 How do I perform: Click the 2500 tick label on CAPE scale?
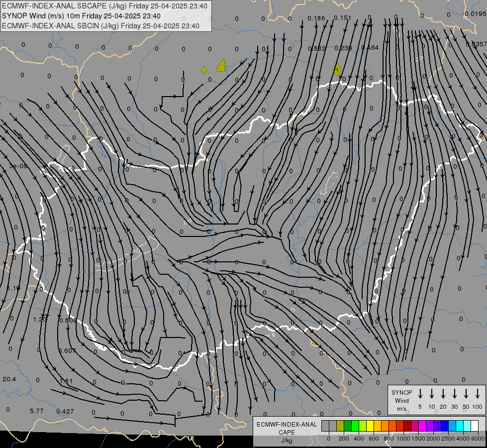coord(448,439)
